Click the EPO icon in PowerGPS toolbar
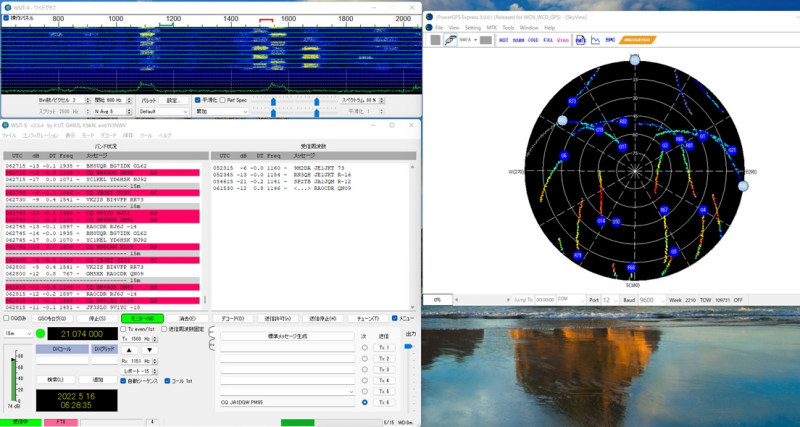Image resolution: width=800 pixels, height=427 pixels. click(x=610, y=40)
